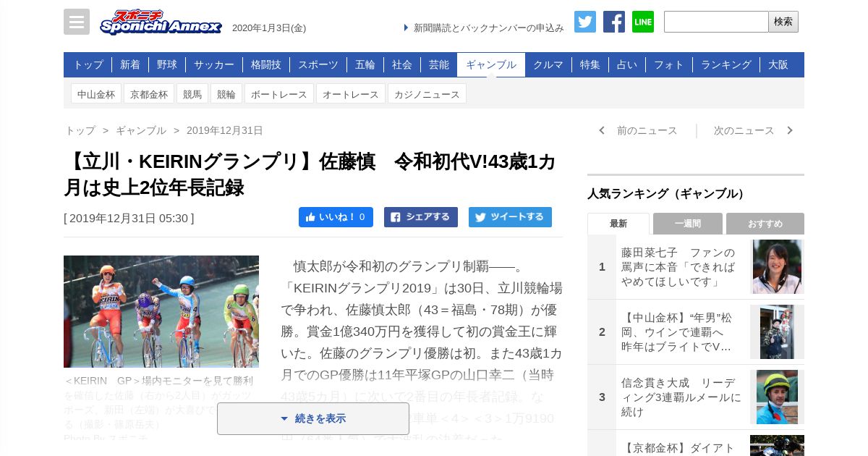Select ギャンブル tab in navigation
868x456 pixels.
point(491,64)
